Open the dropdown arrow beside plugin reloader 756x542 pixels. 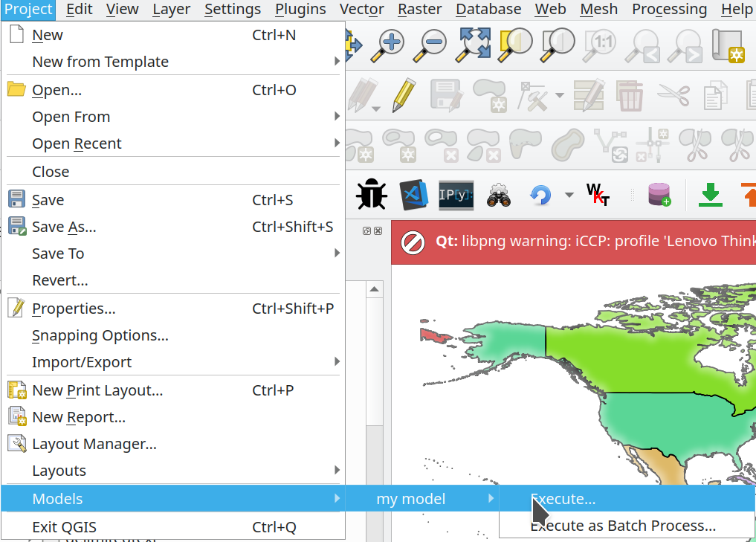(x=569, y=195)
